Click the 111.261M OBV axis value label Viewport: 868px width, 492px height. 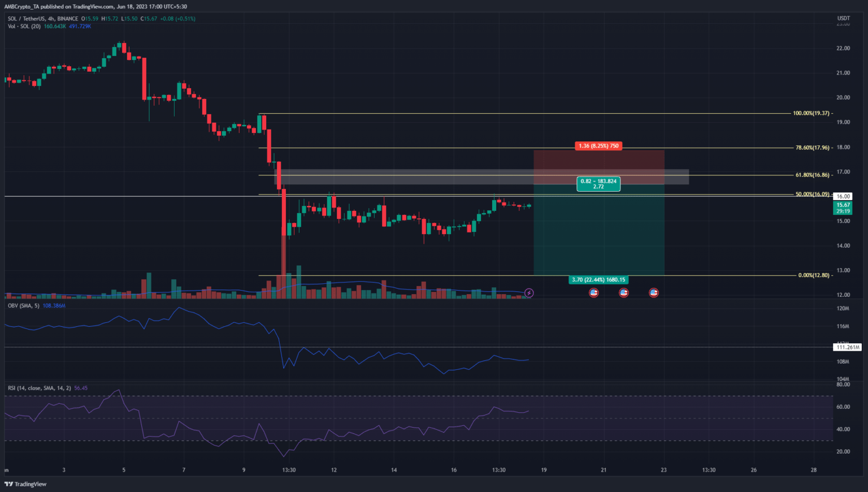tap(847, 347)
